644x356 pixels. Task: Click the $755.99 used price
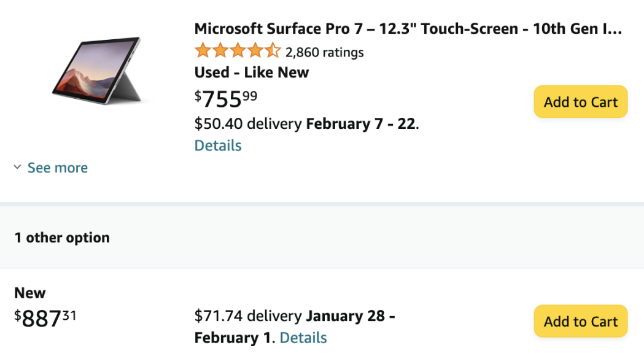click(226, 99)
